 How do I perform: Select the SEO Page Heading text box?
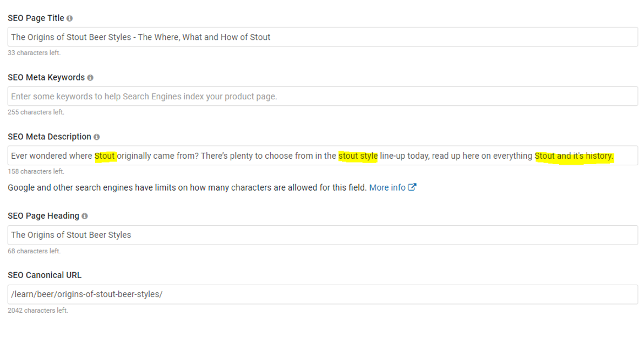coord(323,235)
